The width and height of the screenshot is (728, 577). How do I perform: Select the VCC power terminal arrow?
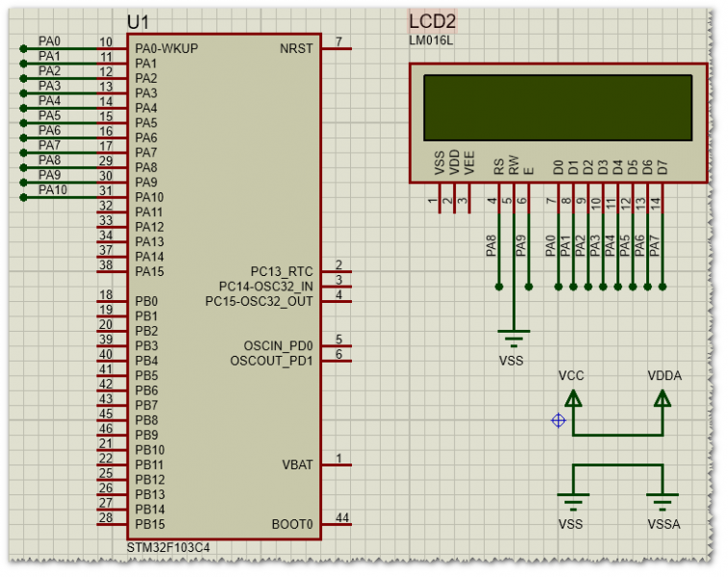click(573, 398)
